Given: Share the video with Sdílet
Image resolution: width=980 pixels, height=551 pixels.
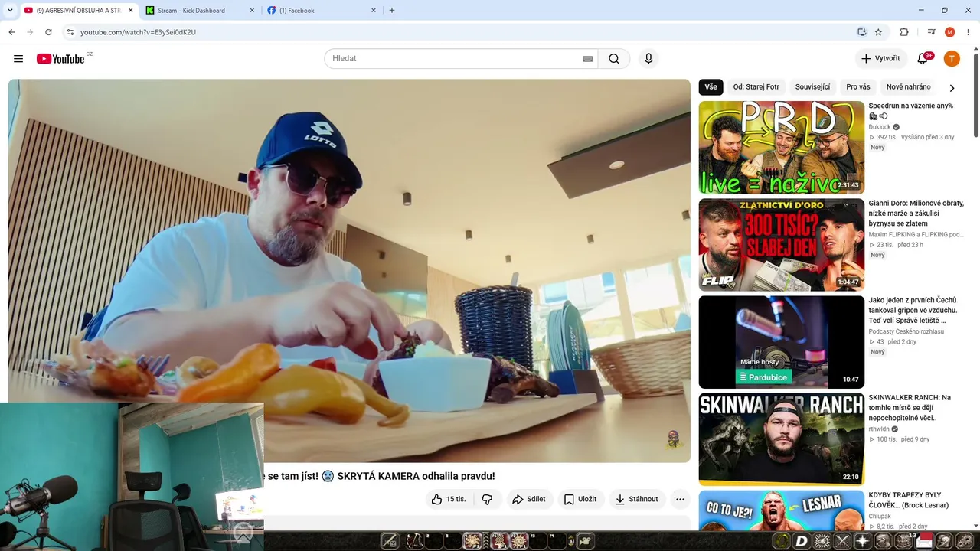Looking at the screenshot, I should (528, 499).
